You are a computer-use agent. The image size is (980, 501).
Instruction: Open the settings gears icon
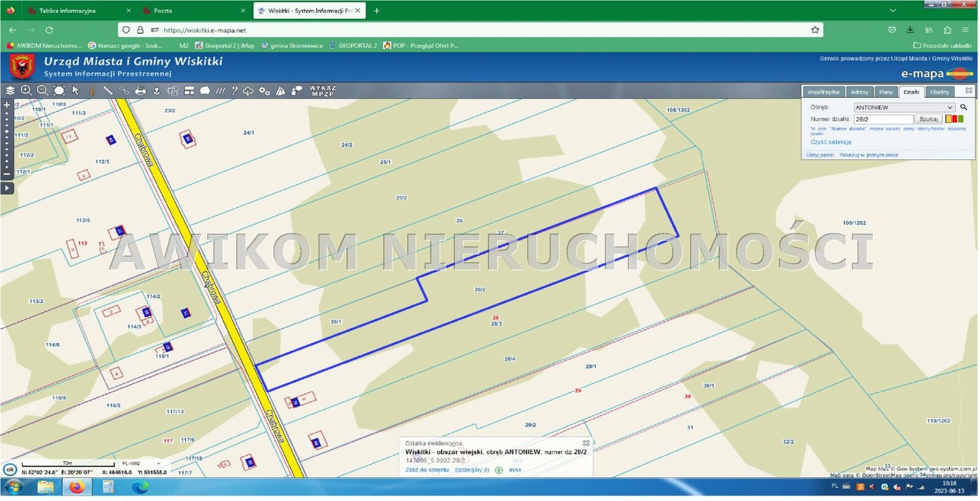click(x=264, y=91)
